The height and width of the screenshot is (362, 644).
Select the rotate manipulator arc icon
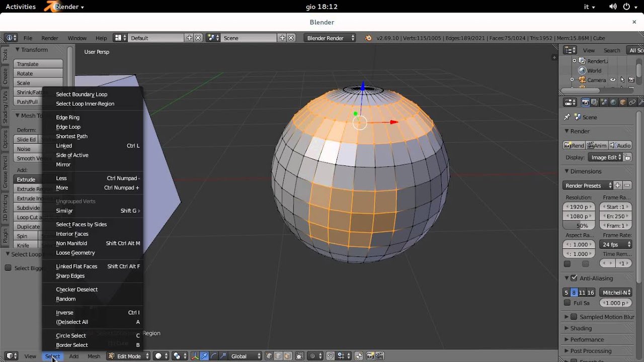[x=214, y=356]
